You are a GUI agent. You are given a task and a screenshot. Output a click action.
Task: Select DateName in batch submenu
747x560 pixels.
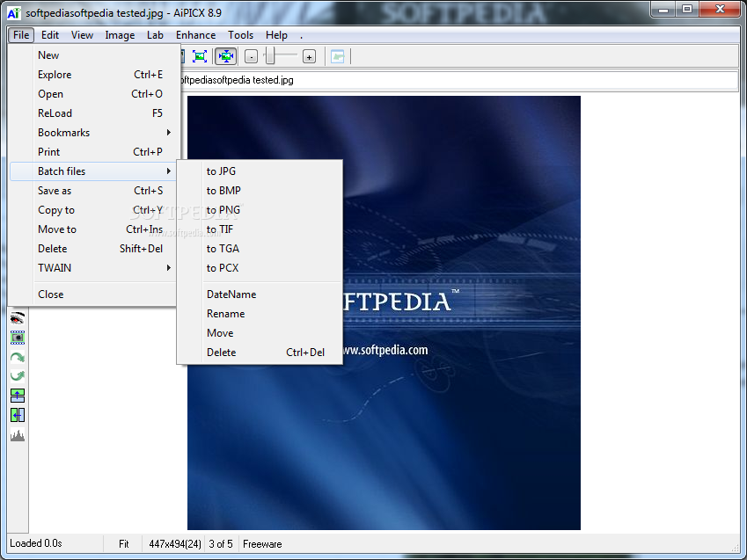tap(260, 295)
